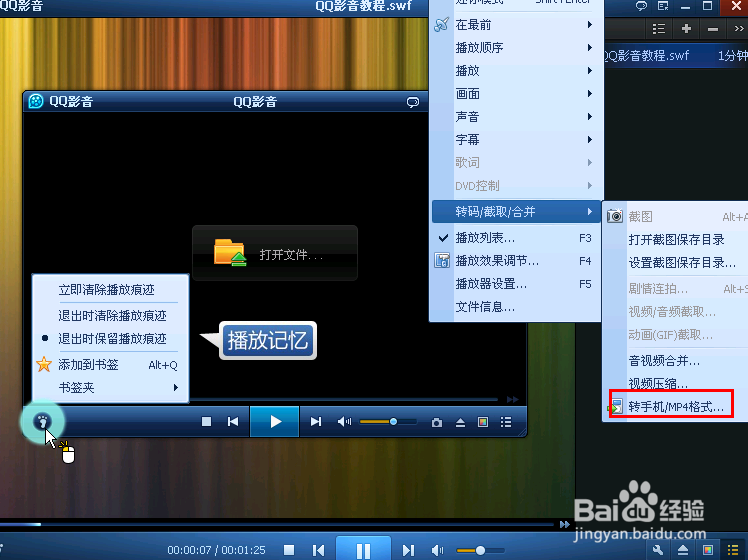Open 播放器设置 from the menu
The image size is (748, 560).
516,284
